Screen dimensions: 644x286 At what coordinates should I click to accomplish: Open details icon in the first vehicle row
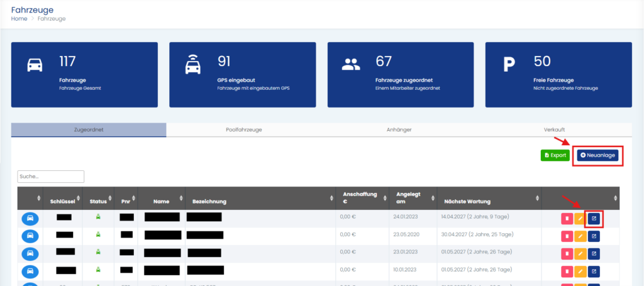594,219
